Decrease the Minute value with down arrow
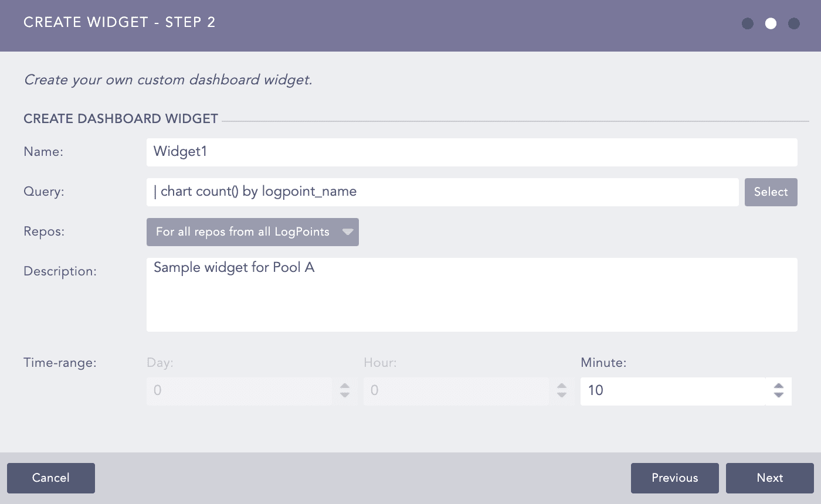Screen dimensions: 821x504 [779, 395]
